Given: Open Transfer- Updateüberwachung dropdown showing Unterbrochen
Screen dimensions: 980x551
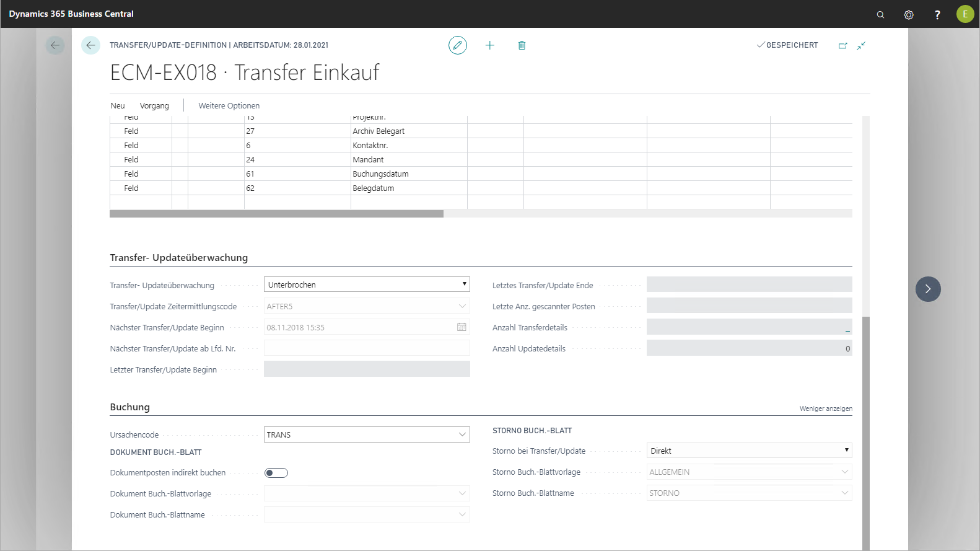Looking at the screenshot, I should 367,284.
